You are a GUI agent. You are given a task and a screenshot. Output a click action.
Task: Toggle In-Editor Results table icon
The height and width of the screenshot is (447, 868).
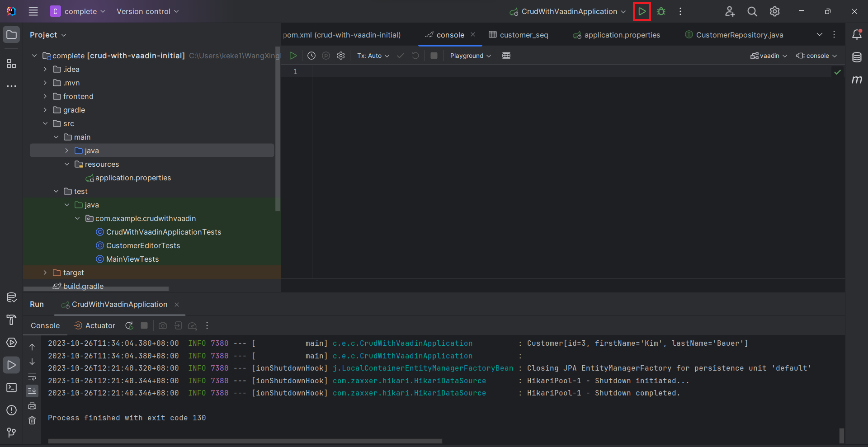pyautogui.click(x=506, y=56)
